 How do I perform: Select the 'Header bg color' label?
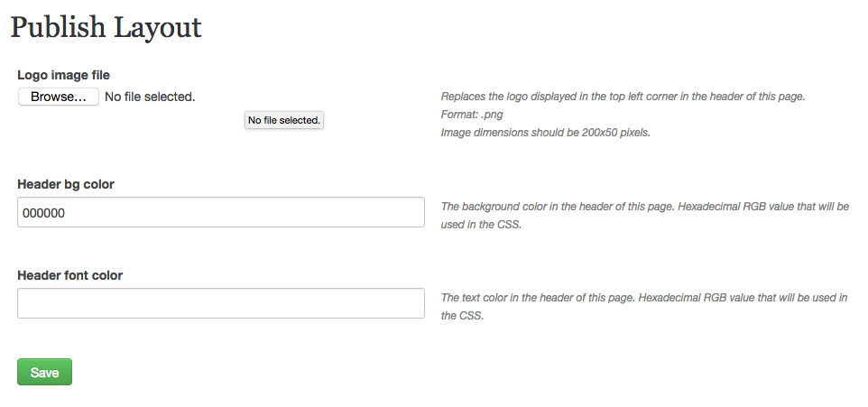point(66,184)
